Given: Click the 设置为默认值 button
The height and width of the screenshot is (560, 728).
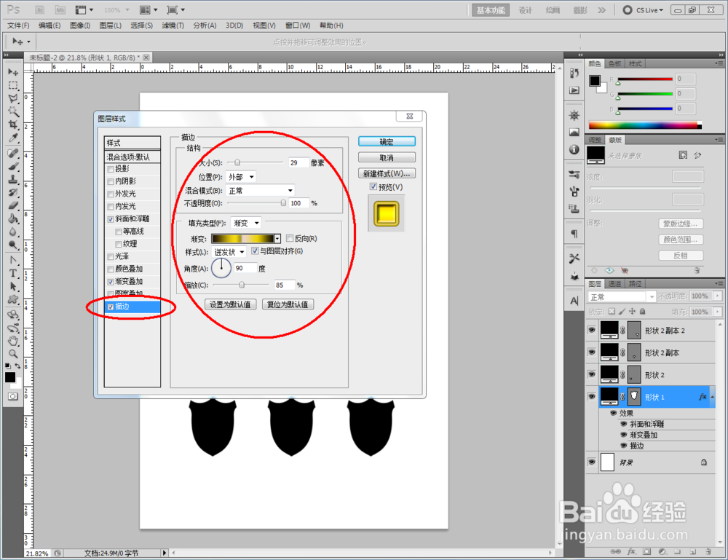Looking at the screenshot, I should click(230, 304).
